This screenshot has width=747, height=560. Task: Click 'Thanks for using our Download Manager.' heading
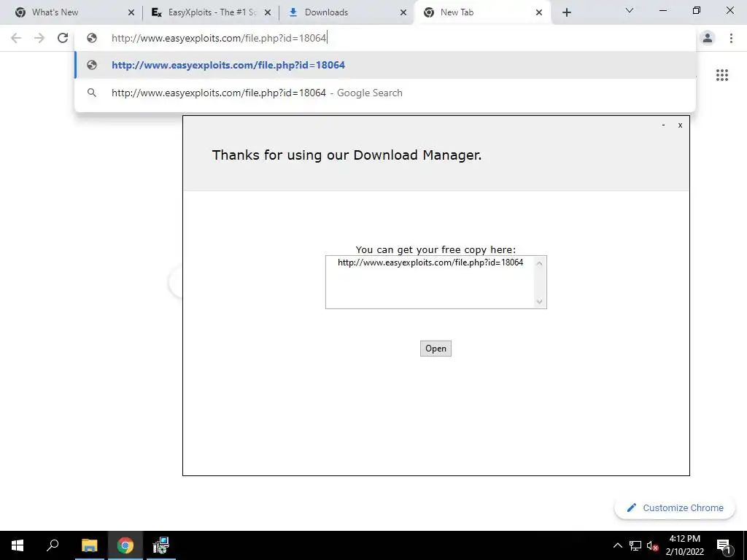click(x=347, y=155)
